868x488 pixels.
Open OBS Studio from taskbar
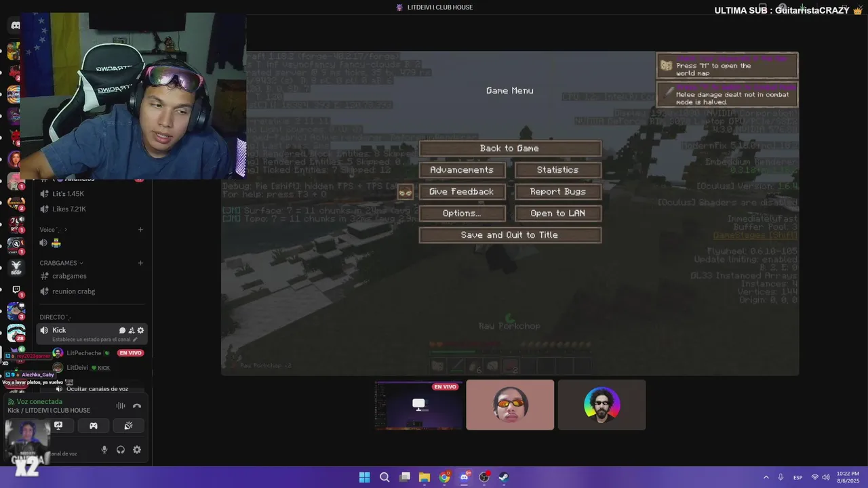coord(484,477)
